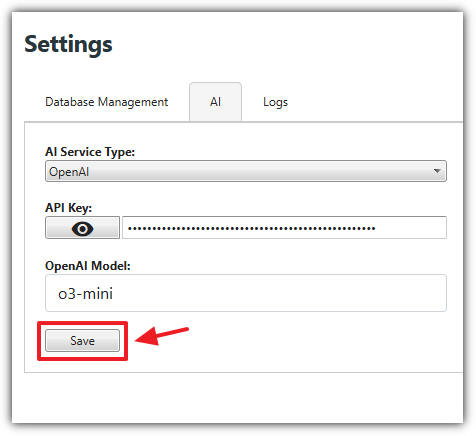The image size is (476, 436).
Task: Click into the OpenAI Model field
Action: pyautogui.click(x=246, y=293)
